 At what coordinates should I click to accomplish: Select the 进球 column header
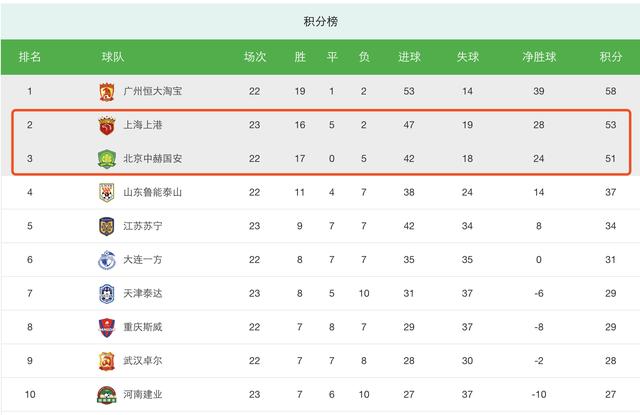tap(409, 57)
